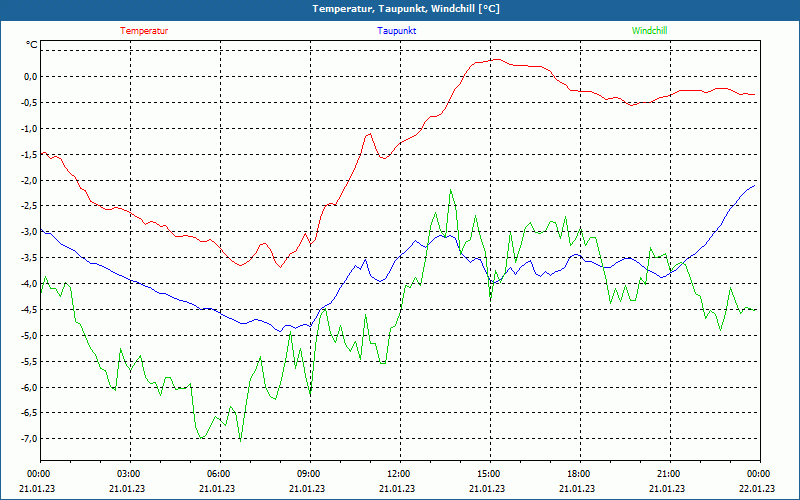Click the °C unit label on the axis
This screenshot has height=500, width=800.
[32, 45]
